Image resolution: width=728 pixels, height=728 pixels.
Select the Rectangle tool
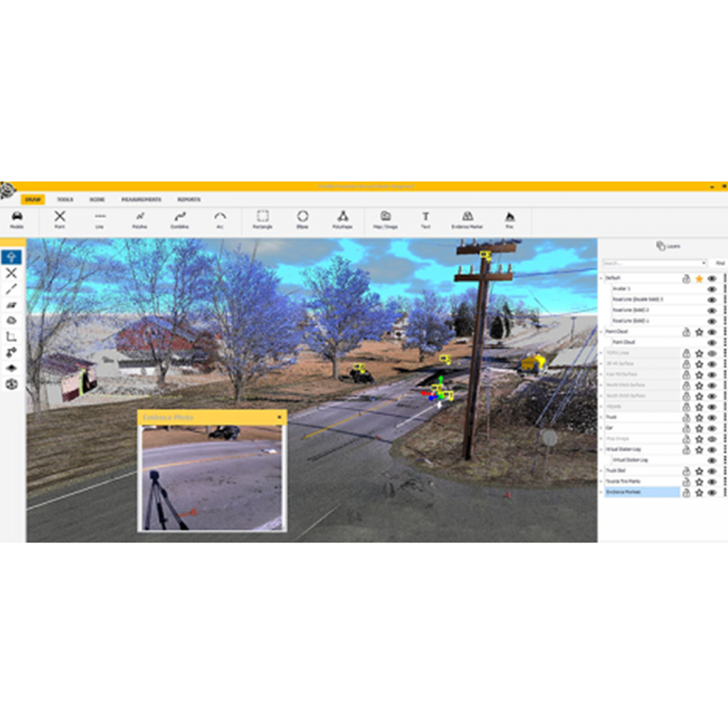[x=262, y=217]
